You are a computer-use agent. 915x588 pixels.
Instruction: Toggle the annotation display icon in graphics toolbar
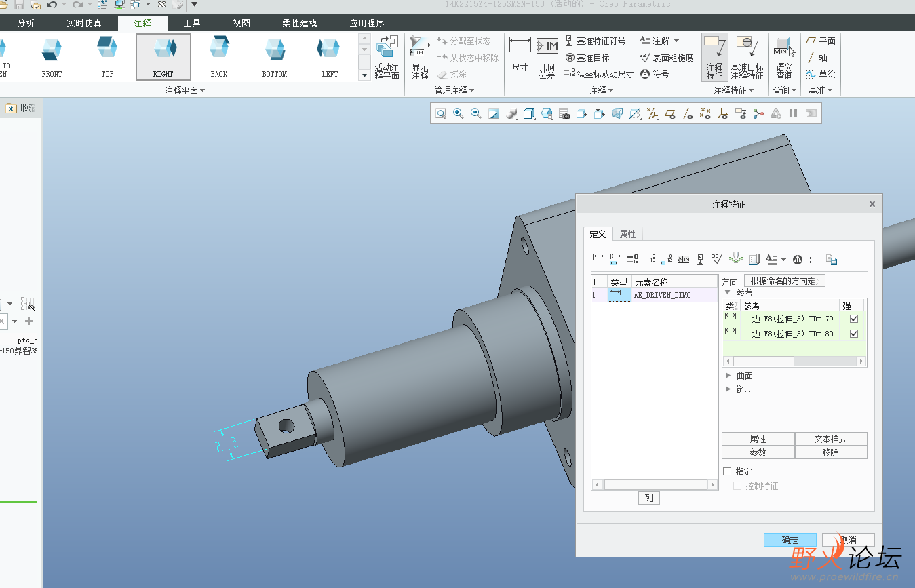point(741,114)
